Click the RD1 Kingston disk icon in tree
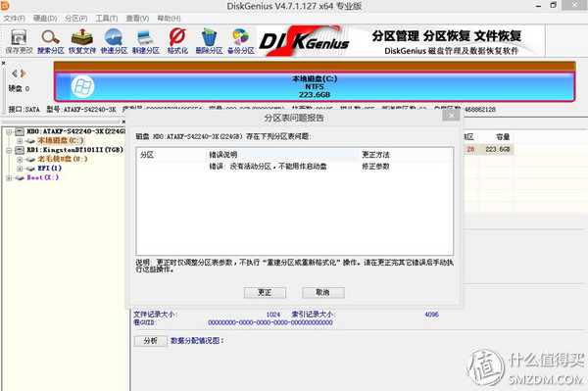 [x=20, y=150]
